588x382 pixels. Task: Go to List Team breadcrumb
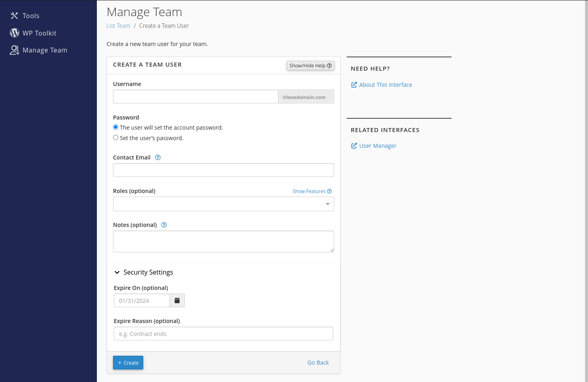(118, 26)
